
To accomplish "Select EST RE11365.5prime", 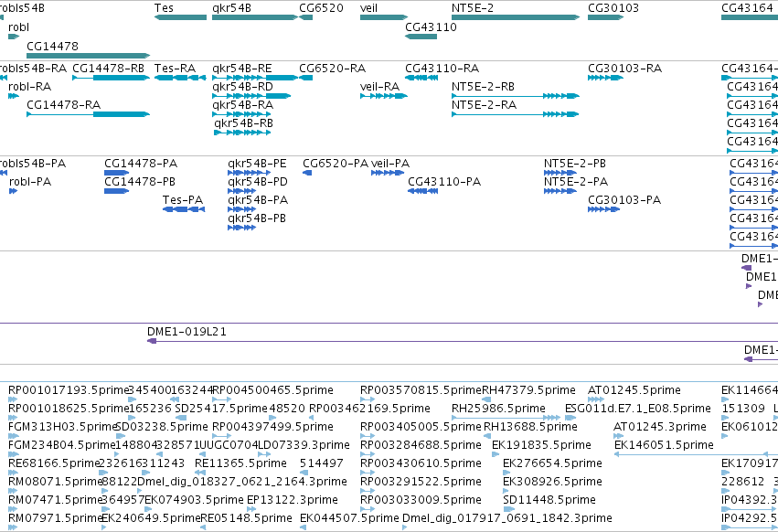I will click(x=201, y=473).
